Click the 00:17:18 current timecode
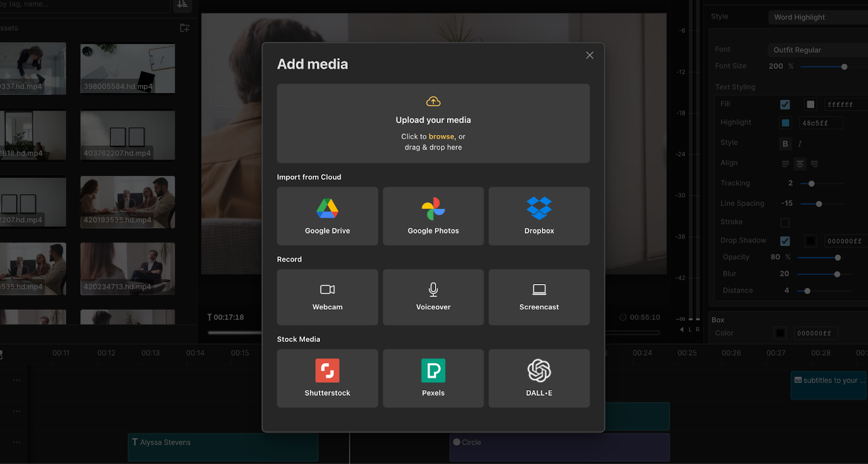 tap(228, 318)
